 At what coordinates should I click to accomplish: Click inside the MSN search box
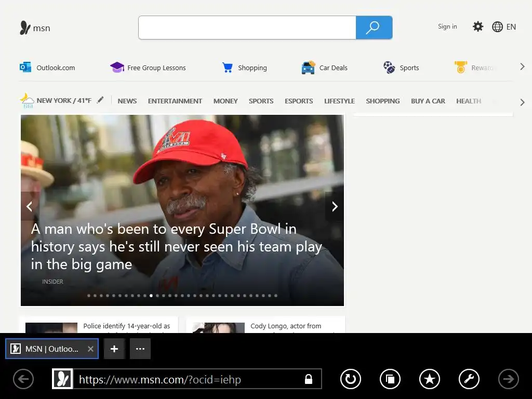pos(247,28)
